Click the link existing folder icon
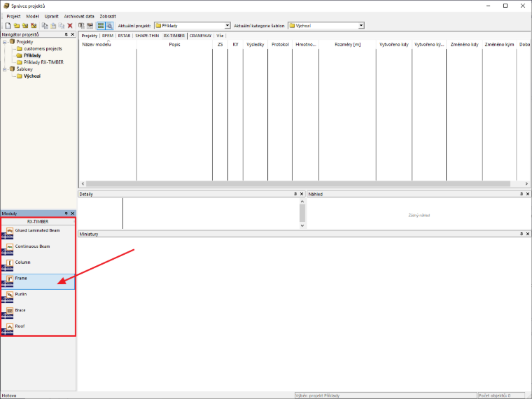Viewport: 532px width, 399px height. click(x=25, y=26)
